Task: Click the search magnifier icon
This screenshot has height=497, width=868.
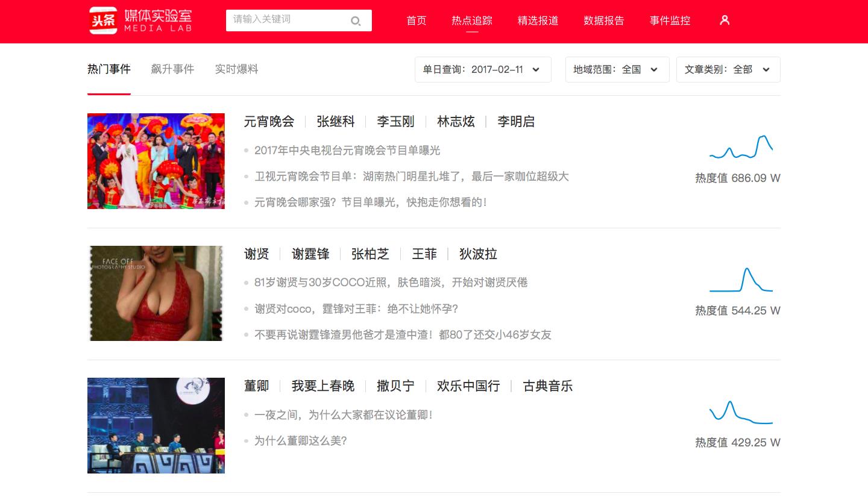Action: (x=356, y=20)
